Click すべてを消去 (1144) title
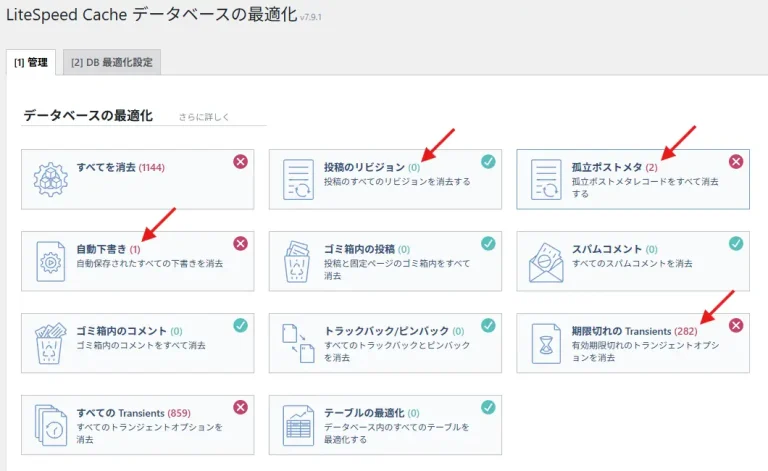The width and height of the screenshot is (768, 471). click(120, 167)
